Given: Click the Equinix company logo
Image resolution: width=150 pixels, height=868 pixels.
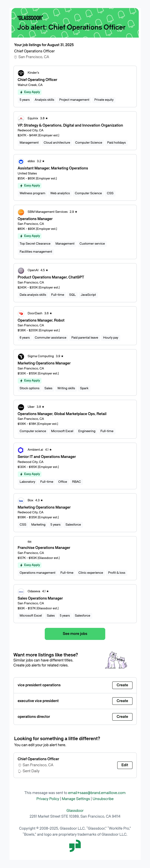Looking at the screenshot, I should (x=21, y=118).
